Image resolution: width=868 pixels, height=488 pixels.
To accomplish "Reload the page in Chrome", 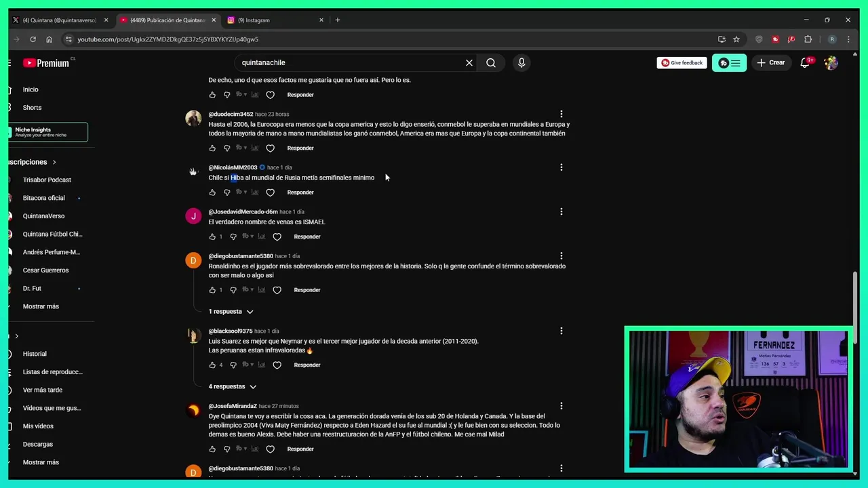I will 33,39.
